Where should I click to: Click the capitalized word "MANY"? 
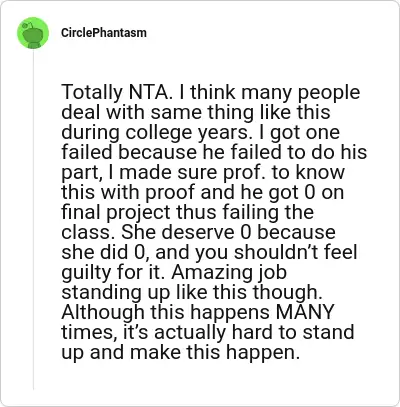[305, 312]
